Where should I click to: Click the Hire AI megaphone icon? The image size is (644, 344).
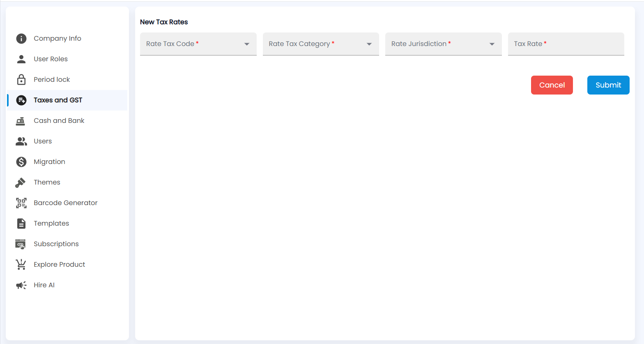[x=21, y=285]
